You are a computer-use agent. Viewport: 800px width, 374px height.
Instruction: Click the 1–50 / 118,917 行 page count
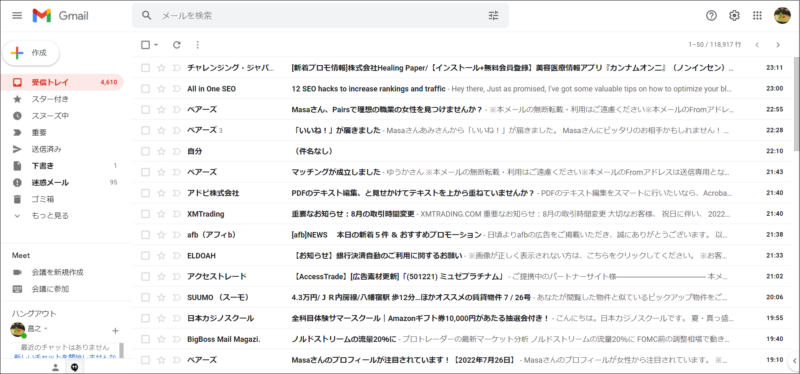coord(715,45)
